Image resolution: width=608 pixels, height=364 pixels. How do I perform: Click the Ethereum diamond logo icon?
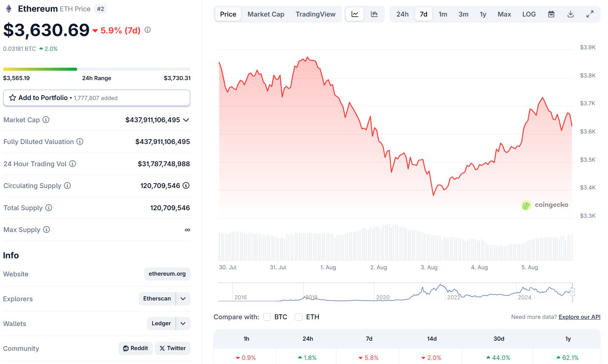[x=9, y=9]
